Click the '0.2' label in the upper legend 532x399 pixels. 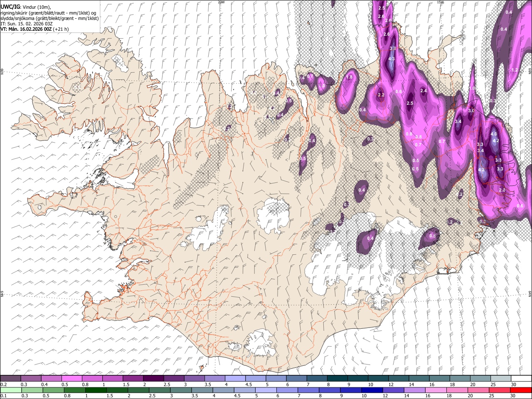coord(3,384)
